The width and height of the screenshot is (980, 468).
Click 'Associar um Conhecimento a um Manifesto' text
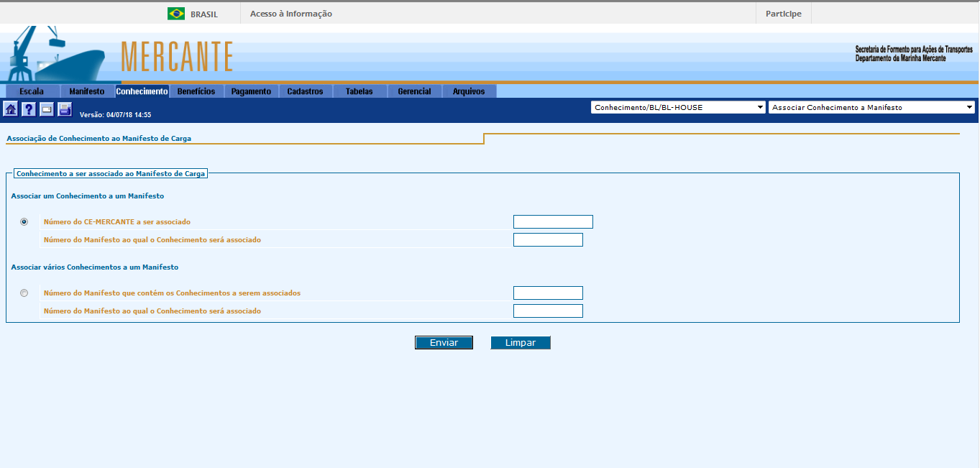88,196
